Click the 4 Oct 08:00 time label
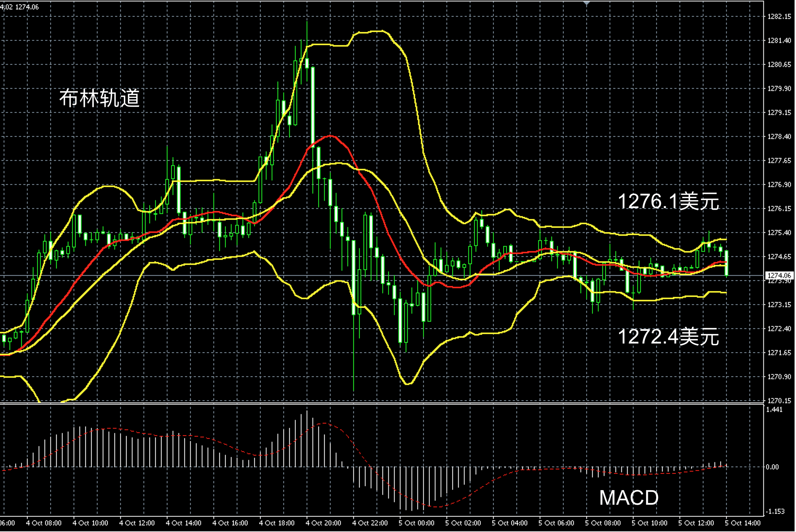This screenshot has width=796, height=532. click(x=44, y=523)
